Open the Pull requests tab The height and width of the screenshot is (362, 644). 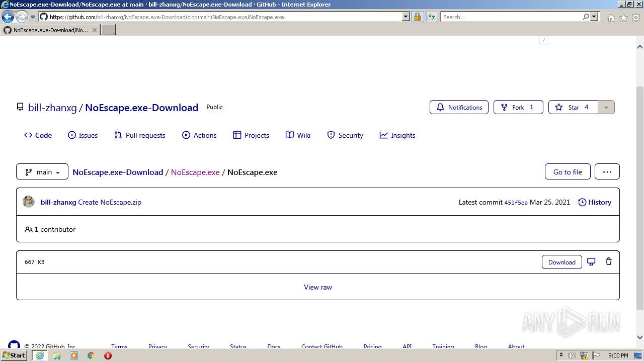click(139, 135)
